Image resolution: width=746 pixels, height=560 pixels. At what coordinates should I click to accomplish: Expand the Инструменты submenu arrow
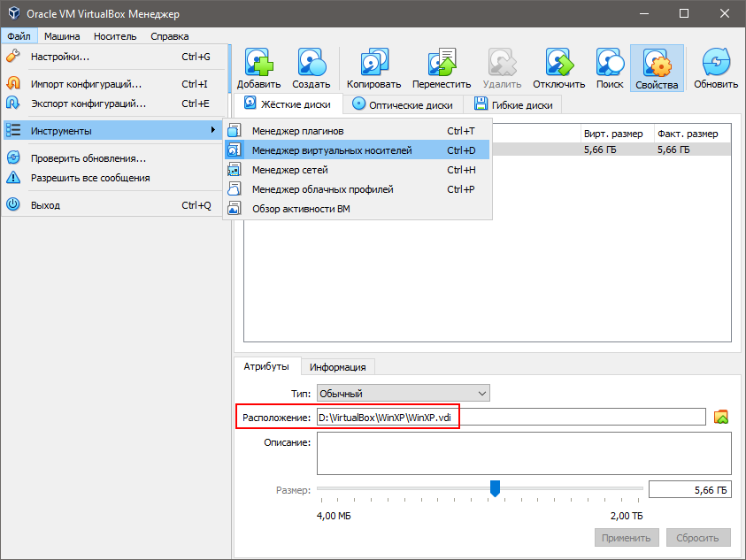213,130
